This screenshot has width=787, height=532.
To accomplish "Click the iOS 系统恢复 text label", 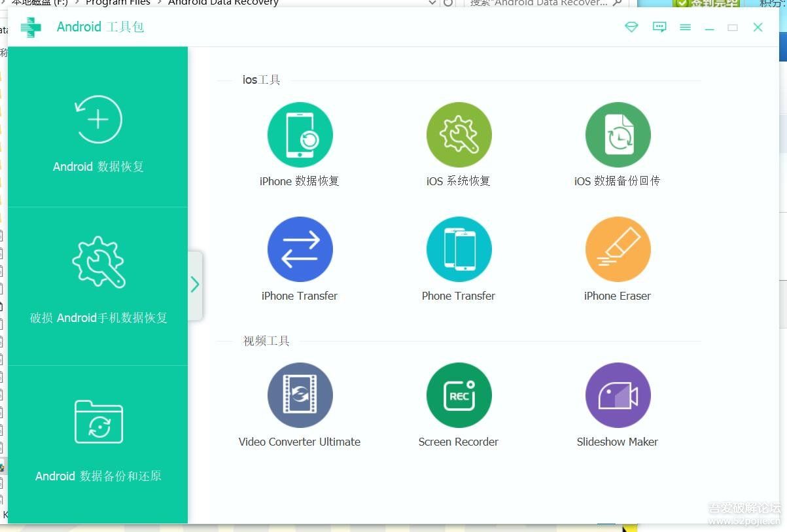I will tap(459, 181).
